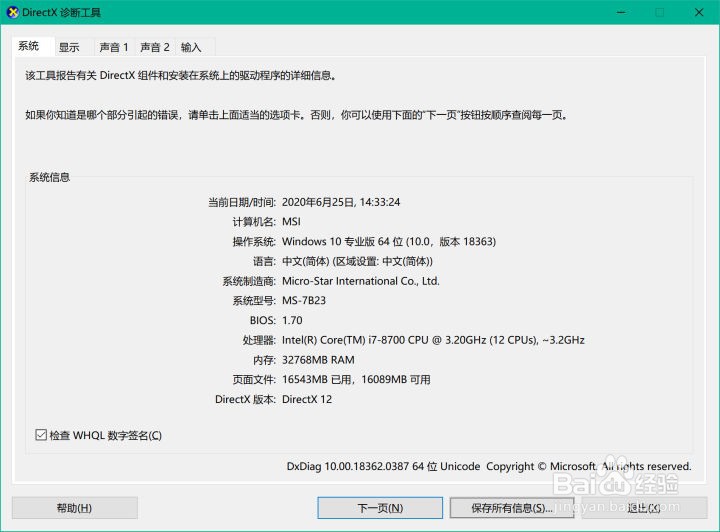Image resolution: width=720 pixels, height=532 pixels.
Task: Go to next page with 下一页(N)
Action: click(x=380, y=508)
